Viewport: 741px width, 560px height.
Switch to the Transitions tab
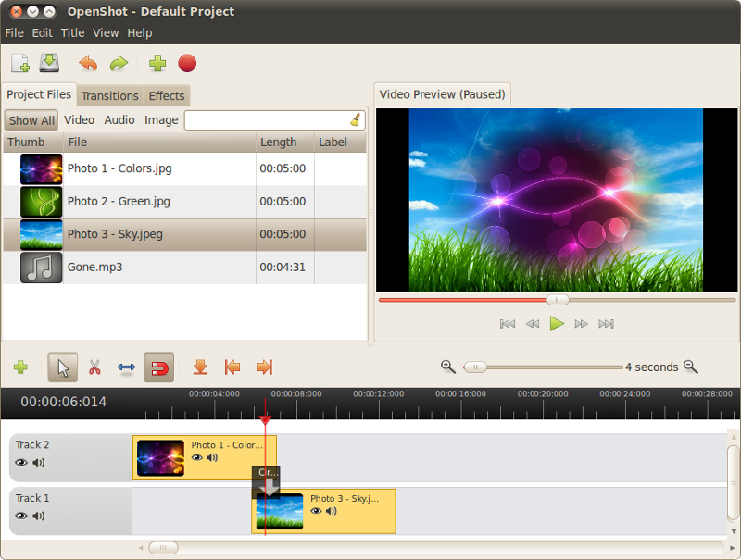click(x=109, y=95)
